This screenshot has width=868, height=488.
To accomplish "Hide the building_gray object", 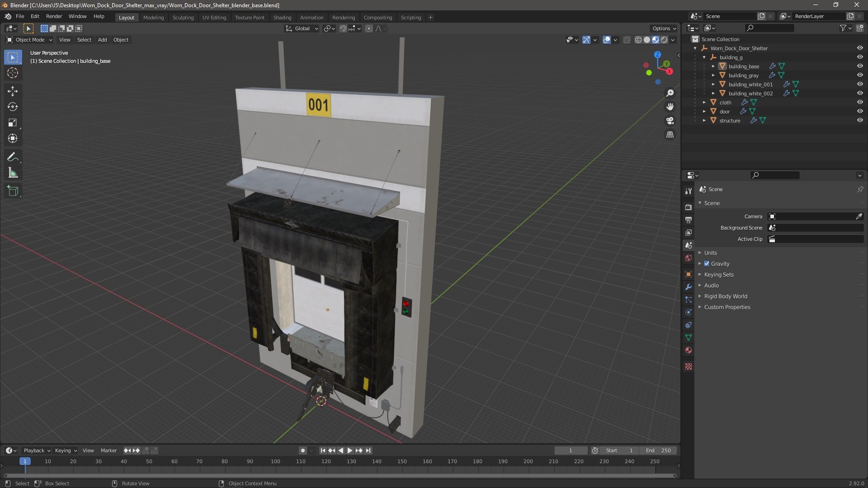I will (x=860, y=75).
